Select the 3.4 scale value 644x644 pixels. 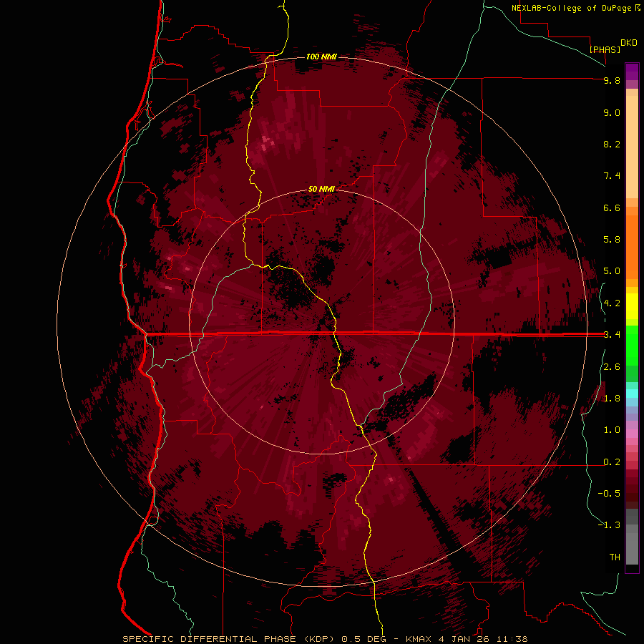(x=612, y=335)
